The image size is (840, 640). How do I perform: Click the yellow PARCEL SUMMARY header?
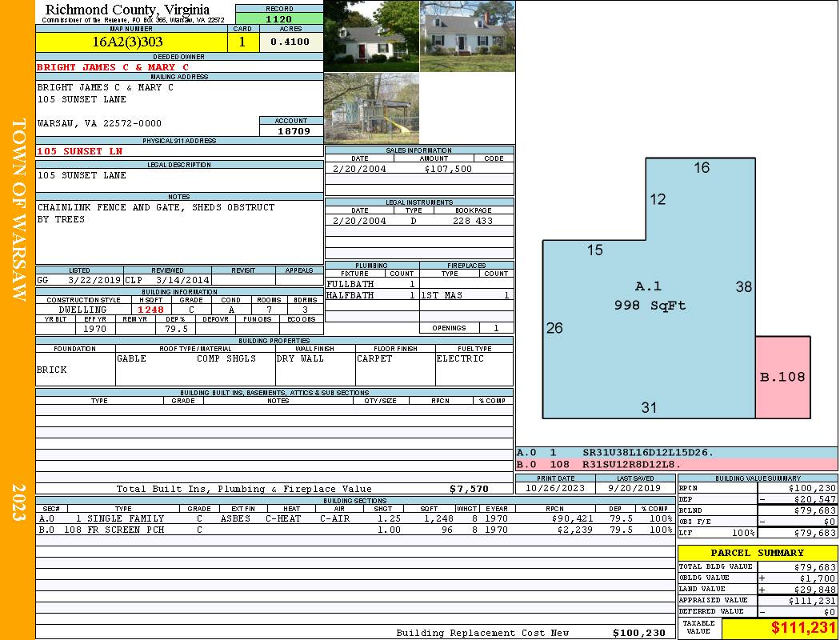pos(757,553)
